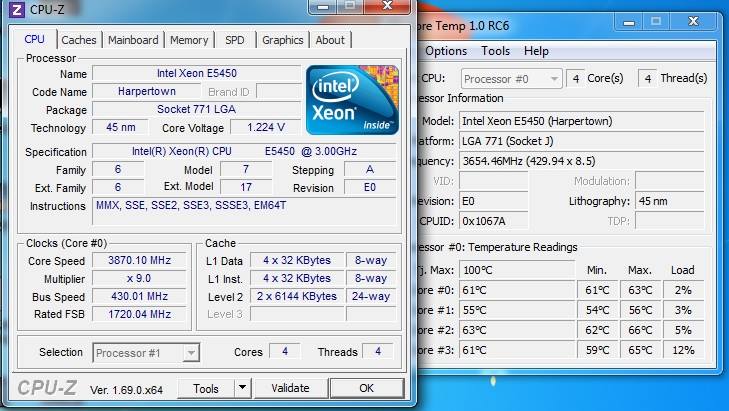Click the Threads count field in CPU-Z
This screenshot has height=411, width=729.
[x=378, y=351]
